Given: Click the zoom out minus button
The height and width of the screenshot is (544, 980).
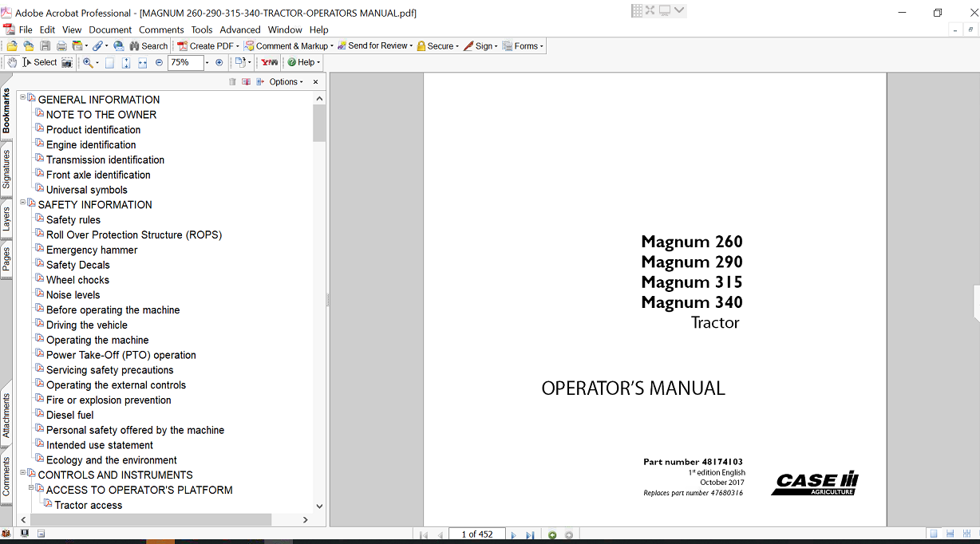Looking at the screenshot, I should tap(159, 62).
